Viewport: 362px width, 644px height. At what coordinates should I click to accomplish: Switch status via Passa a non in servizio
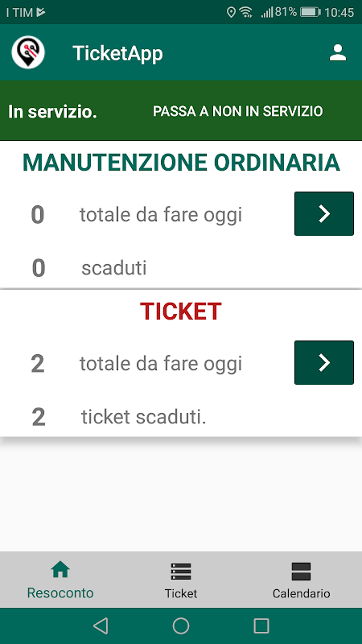(237, 111)
